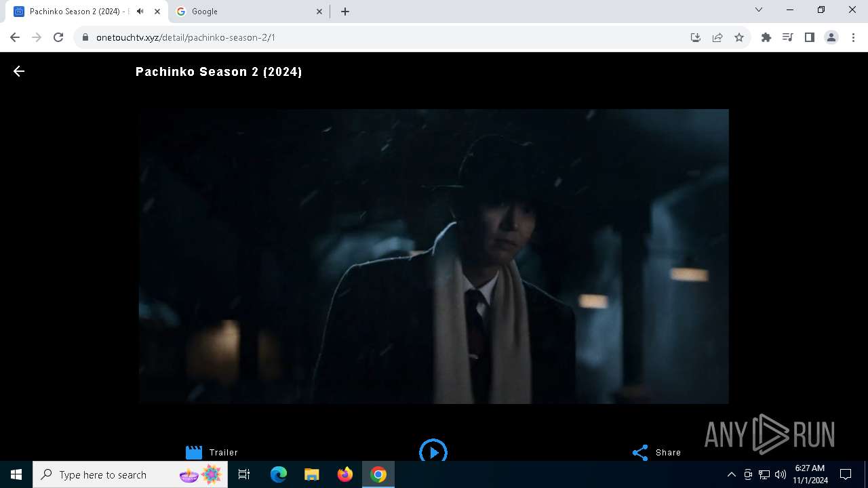Click the Share label
868x488 pixels.
(x=668, y=452)
